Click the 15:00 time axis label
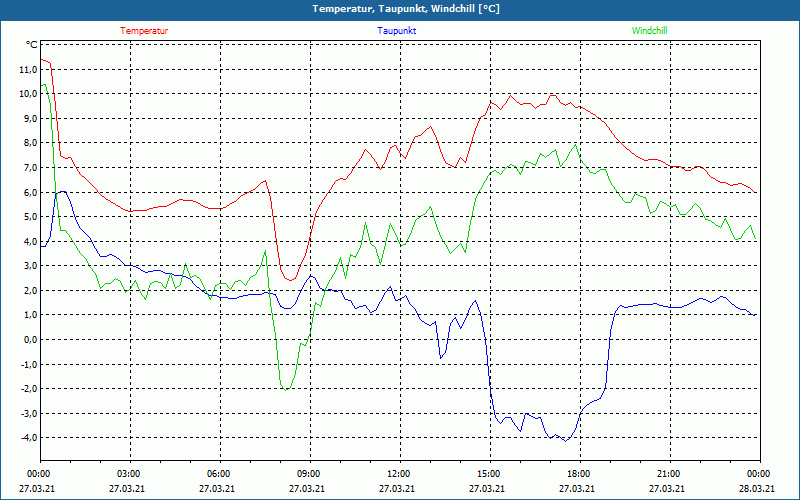Image resolution: width=800 pixels, height=500 pixels. pyautogui.click(x=489, y=474)
